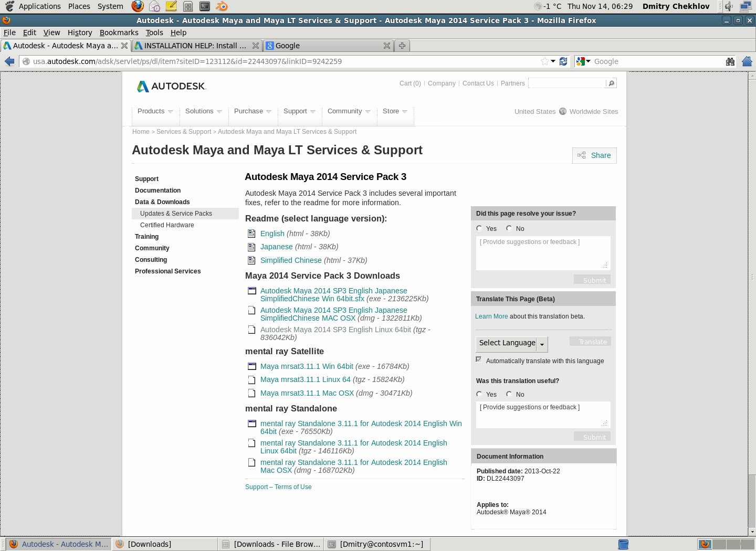Launch Firefox from the top panel icon
756x551 pixels.
[138, 6]
